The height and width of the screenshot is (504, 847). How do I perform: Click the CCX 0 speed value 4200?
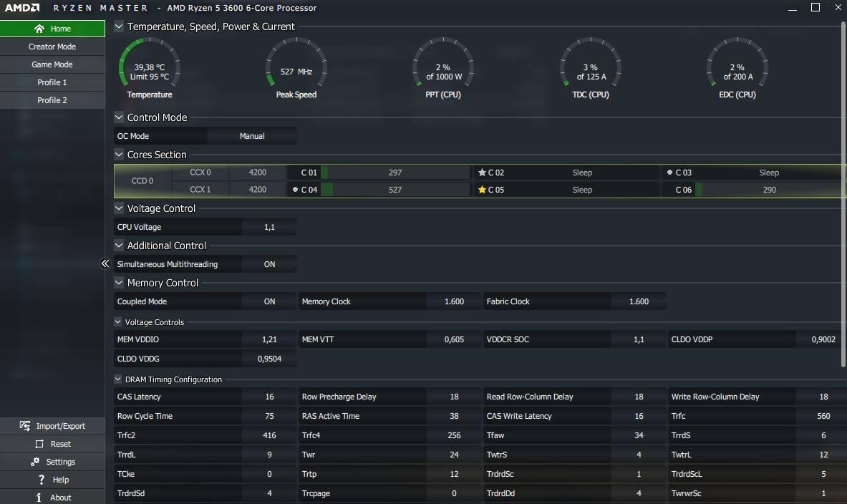pyautogui.click(x=258, y=173)
